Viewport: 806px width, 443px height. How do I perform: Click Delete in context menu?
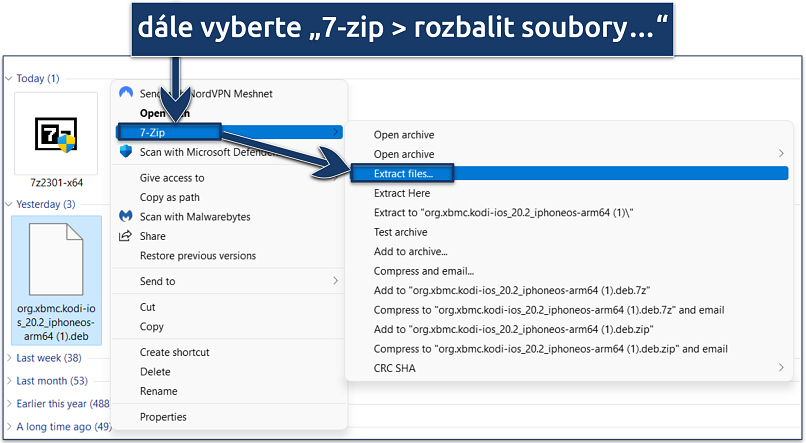(155, 372)
